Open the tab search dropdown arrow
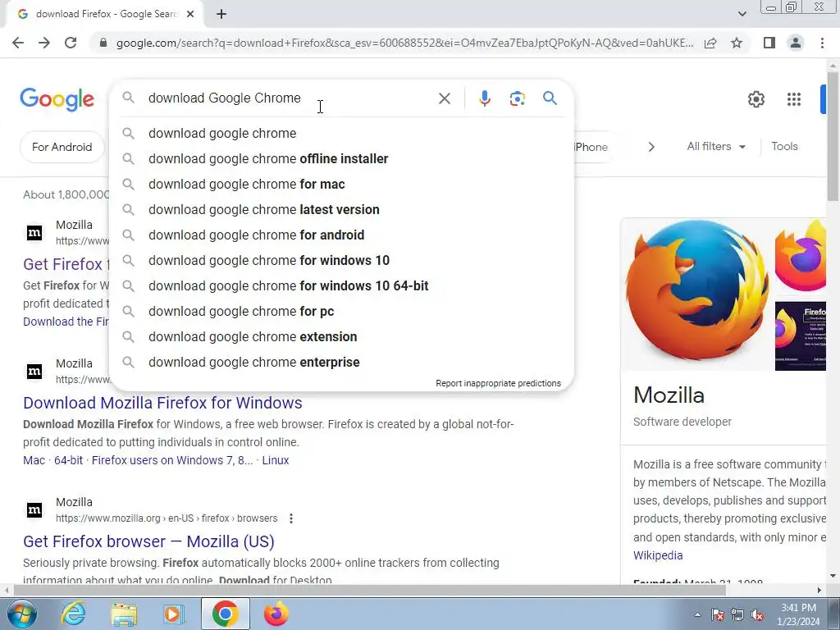This screenshot has width=840, height=630. point(742,14)
